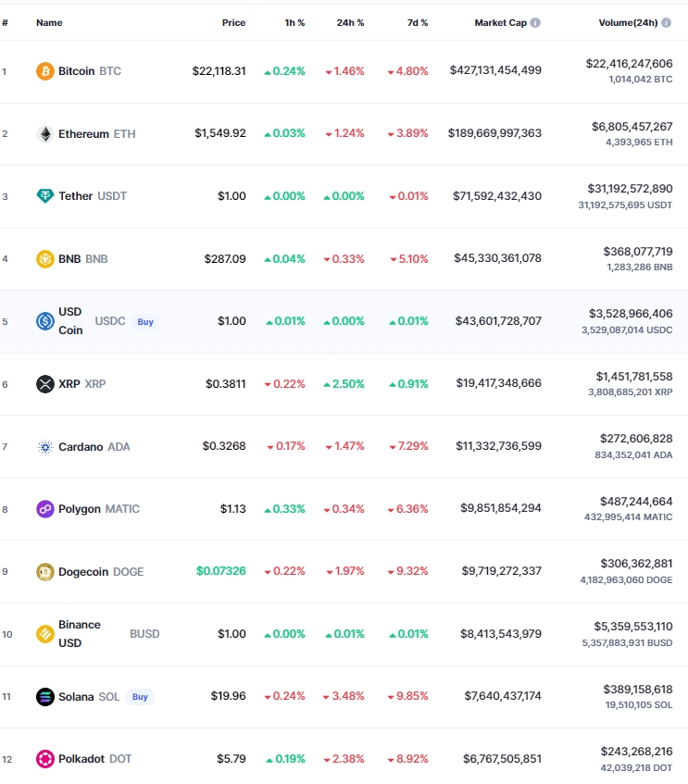Open the BNB coin name link
Viewport: 688px width, 784px height.
69,259
